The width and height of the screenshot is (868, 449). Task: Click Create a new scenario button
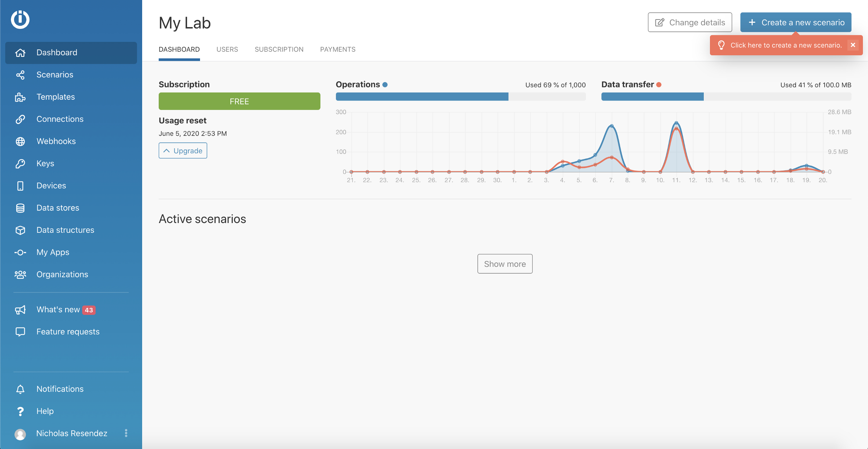(x=795, y=22)
